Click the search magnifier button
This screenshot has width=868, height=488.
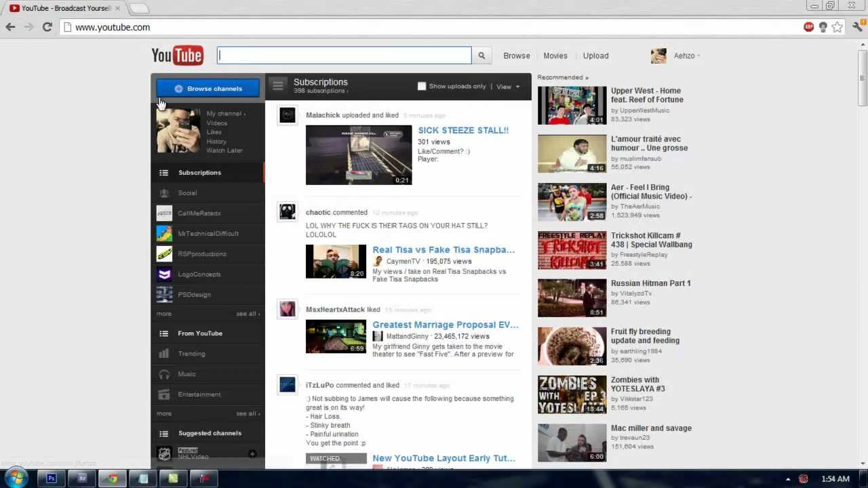(x=481, y=56)
